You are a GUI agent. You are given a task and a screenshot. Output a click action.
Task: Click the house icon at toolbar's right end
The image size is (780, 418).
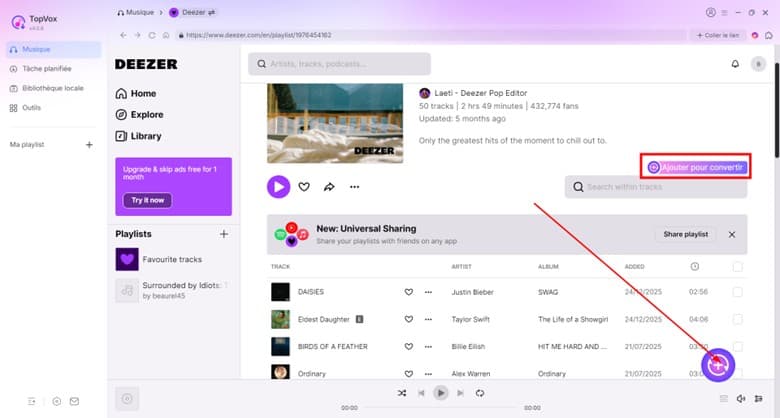click(769, 35)
